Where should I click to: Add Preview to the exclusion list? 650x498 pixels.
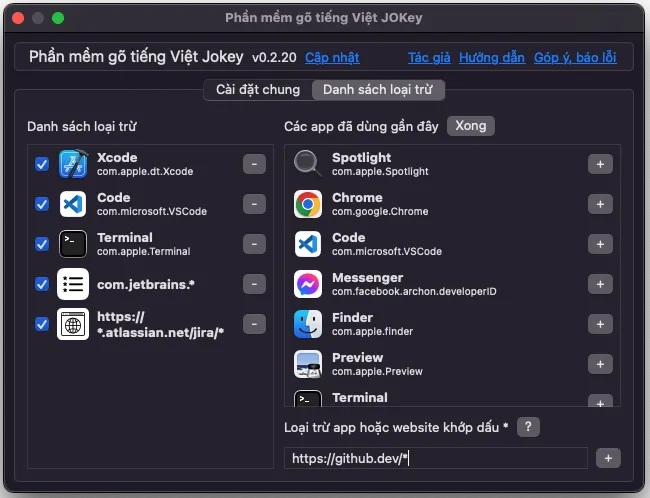(x=600, y=364)
